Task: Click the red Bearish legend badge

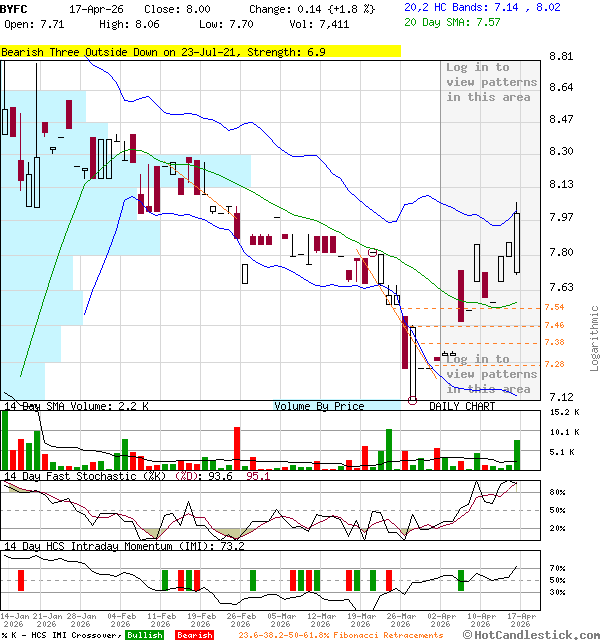Action: click(193, 635)
